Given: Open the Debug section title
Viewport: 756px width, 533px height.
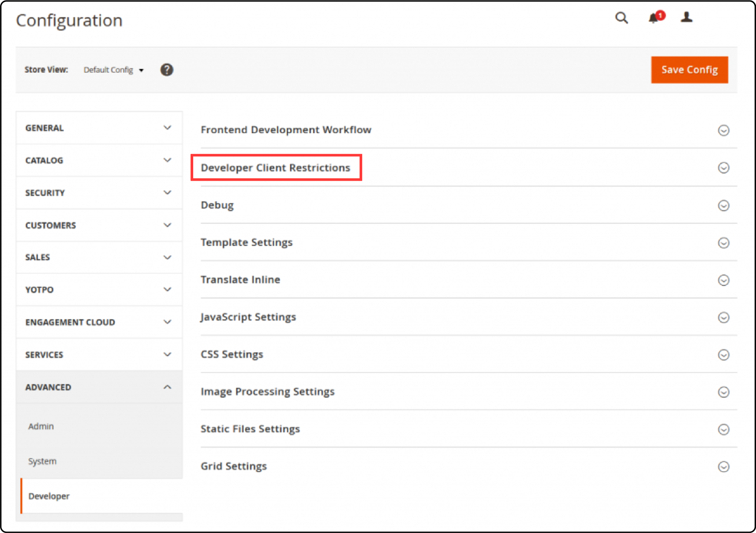Looking at the screenshot, I should [217, 205].
